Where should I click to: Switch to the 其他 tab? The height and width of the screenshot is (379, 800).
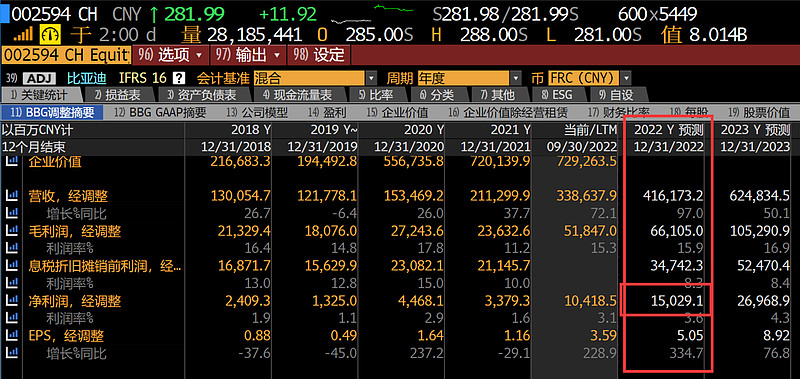pos(497,95)
